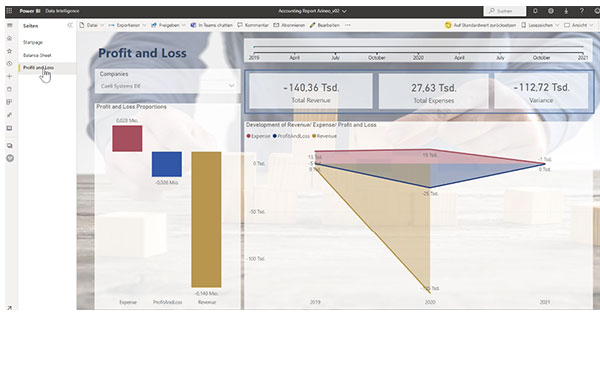Open the Startpage page

click(33, 42)
